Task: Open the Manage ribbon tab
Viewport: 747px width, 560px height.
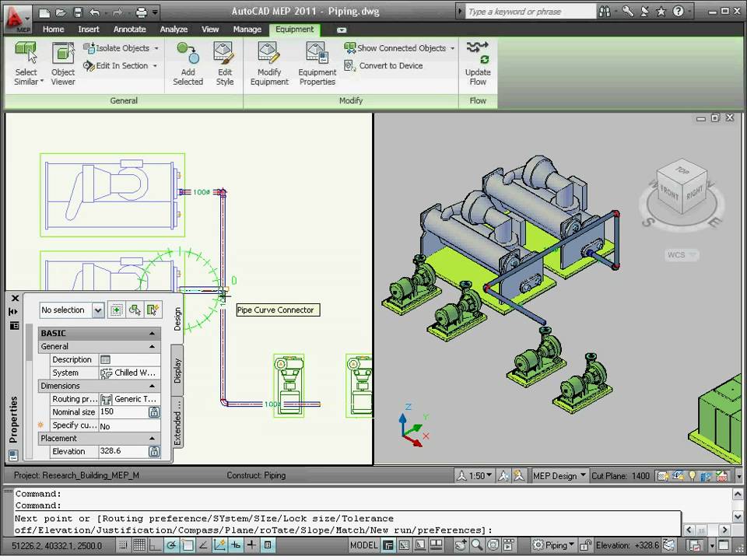Action: (247, 30)
